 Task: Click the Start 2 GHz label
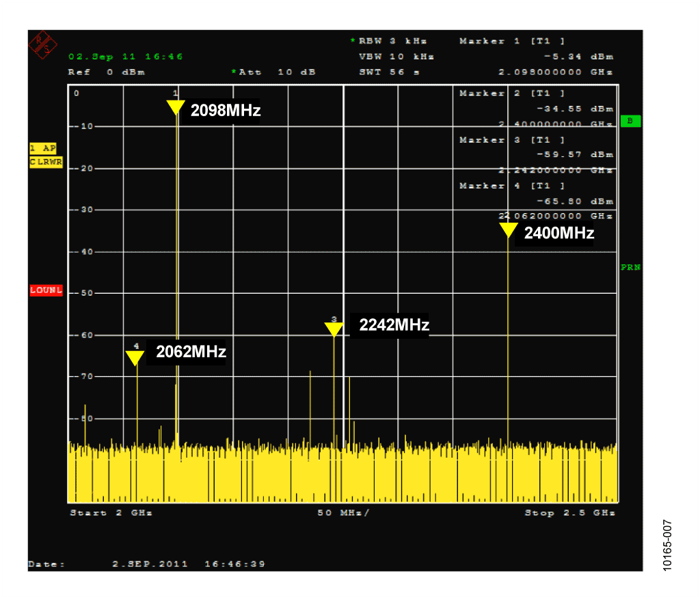tap(111, 513)
